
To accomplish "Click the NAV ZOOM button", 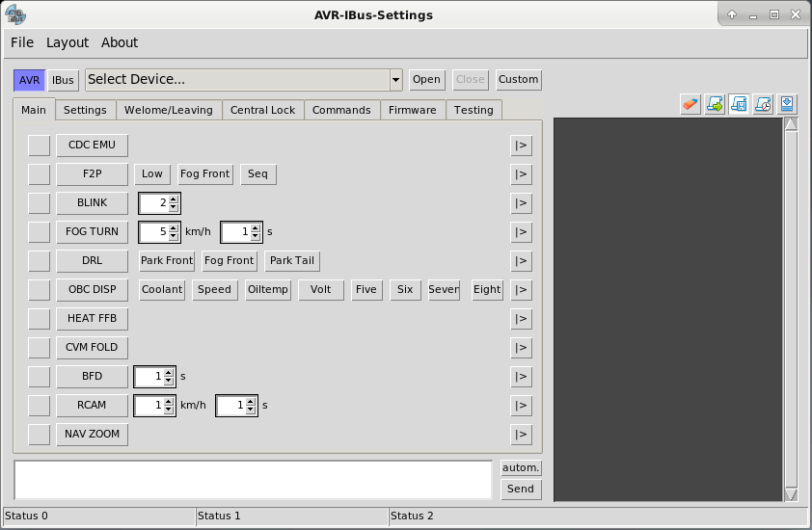I will pyautogui.click(x=93, y=435).
